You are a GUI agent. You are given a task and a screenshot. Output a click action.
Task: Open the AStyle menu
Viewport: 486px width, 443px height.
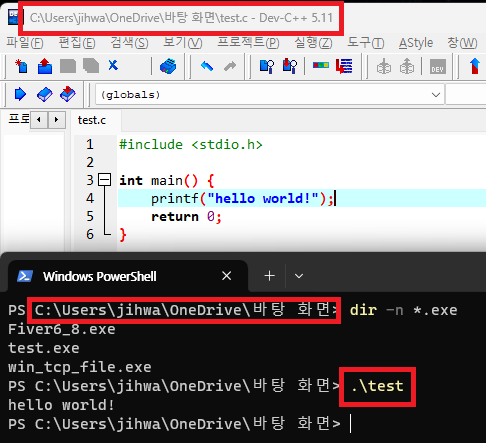tap(416, 43)
